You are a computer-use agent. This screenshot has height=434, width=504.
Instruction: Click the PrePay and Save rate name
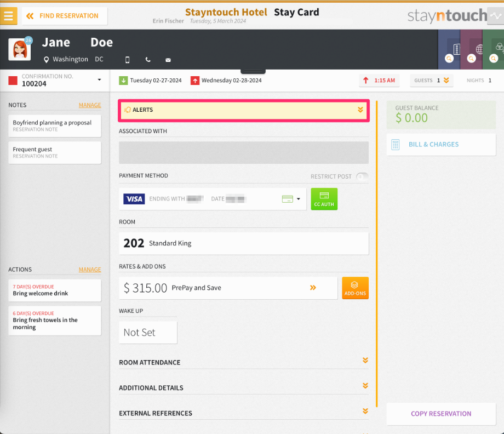click(196, 288)
